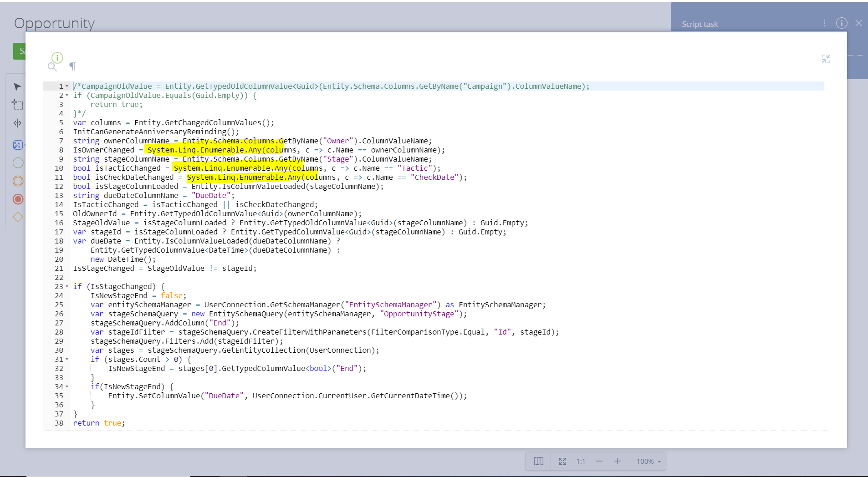Image resolution: width=868 pixels, height=477 pixels.
Task: Select the intermediate event element (orange circle)
Action: pos(18,181)
